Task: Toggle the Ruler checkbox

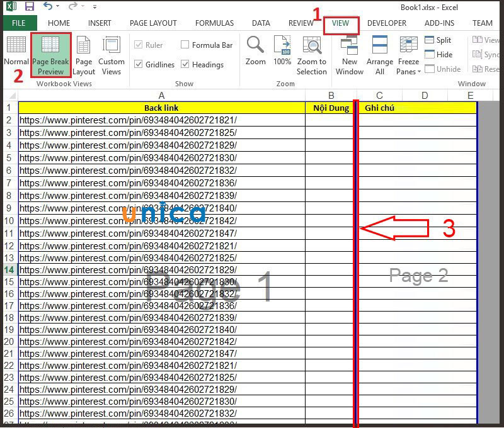Action: (138, 45)
